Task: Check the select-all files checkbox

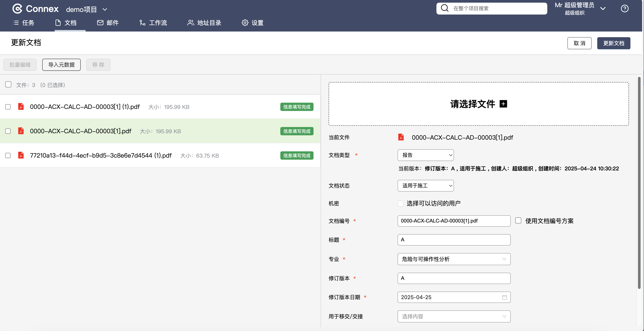Action: click(x=8, y=85)
